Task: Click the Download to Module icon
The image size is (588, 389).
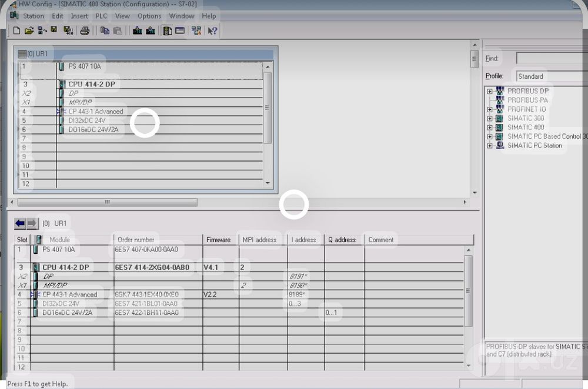Action: (x=138, y=31)
